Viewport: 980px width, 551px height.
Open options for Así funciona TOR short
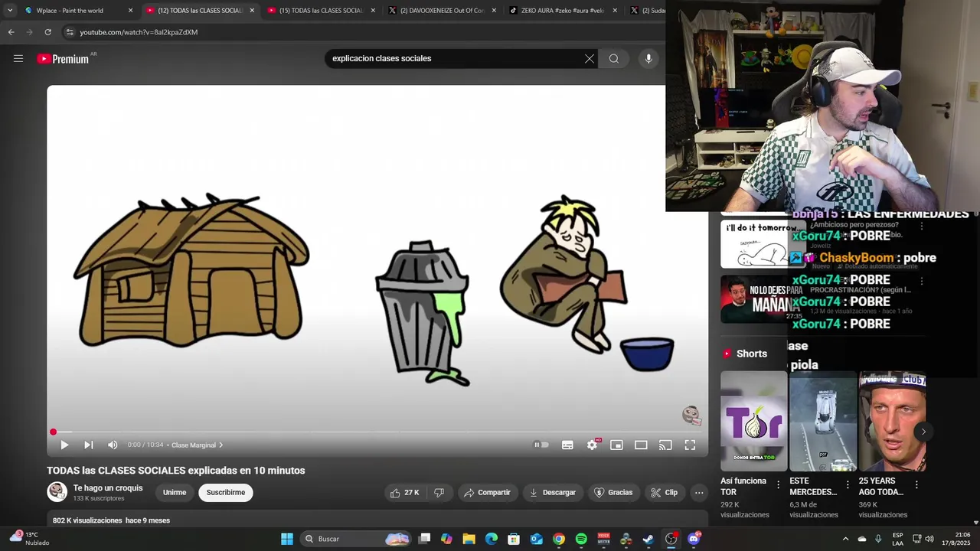[779, 484]
